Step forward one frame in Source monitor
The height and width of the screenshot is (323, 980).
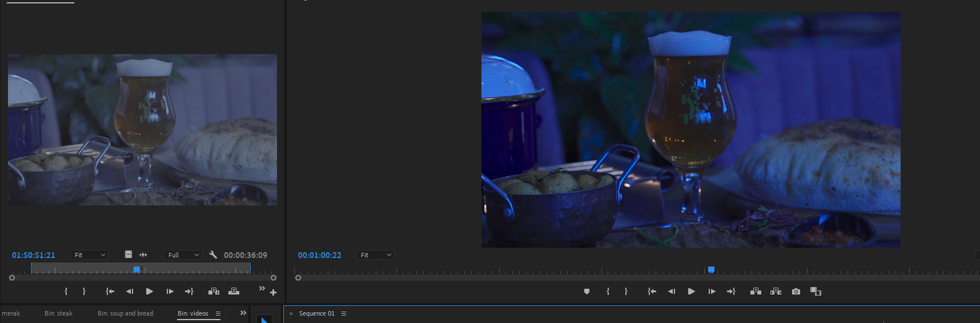[170, 292]
